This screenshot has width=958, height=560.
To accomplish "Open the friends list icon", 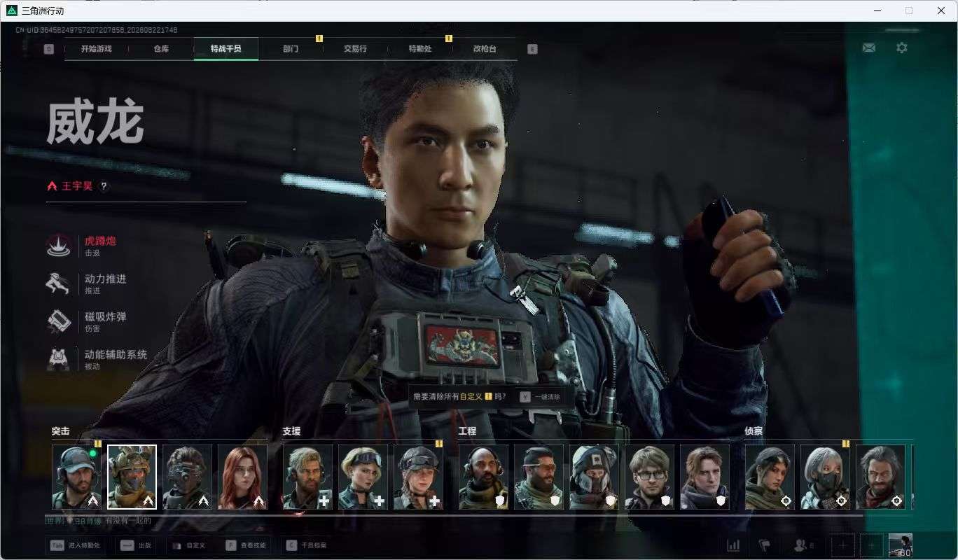I will [803, 545].
